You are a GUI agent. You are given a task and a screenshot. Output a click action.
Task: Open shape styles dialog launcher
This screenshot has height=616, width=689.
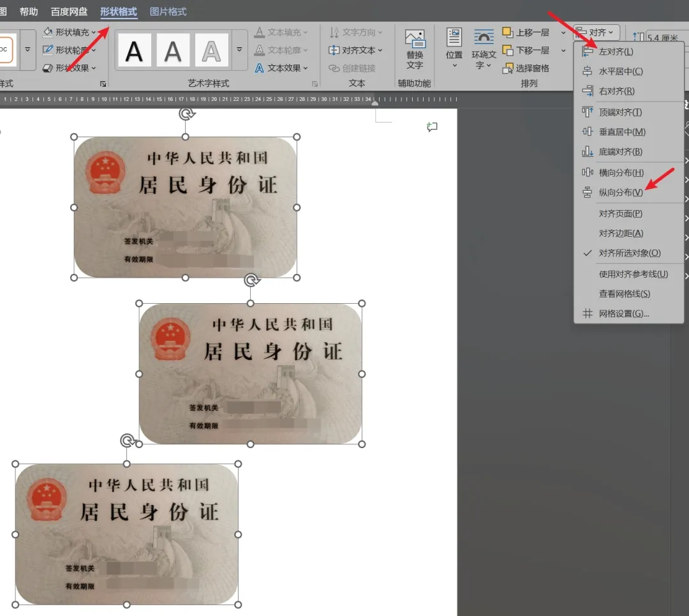pos(103,84)
